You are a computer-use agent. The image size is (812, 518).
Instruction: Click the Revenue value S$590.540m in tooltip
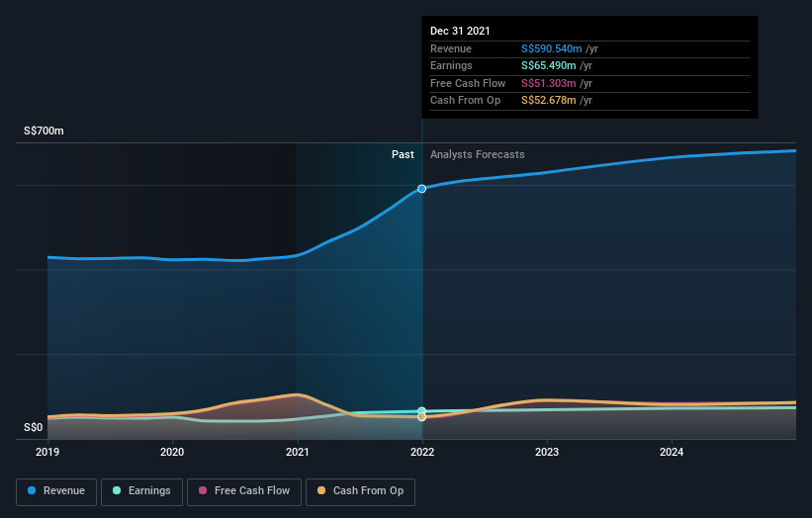pos(552,48)
